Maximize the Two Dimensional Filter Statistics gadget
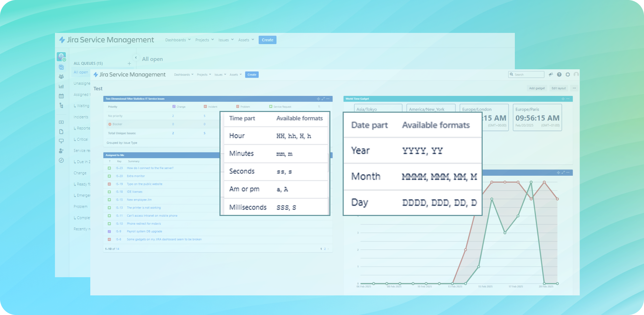This screenshot has width=644, height=315. [x=323, y=99]
